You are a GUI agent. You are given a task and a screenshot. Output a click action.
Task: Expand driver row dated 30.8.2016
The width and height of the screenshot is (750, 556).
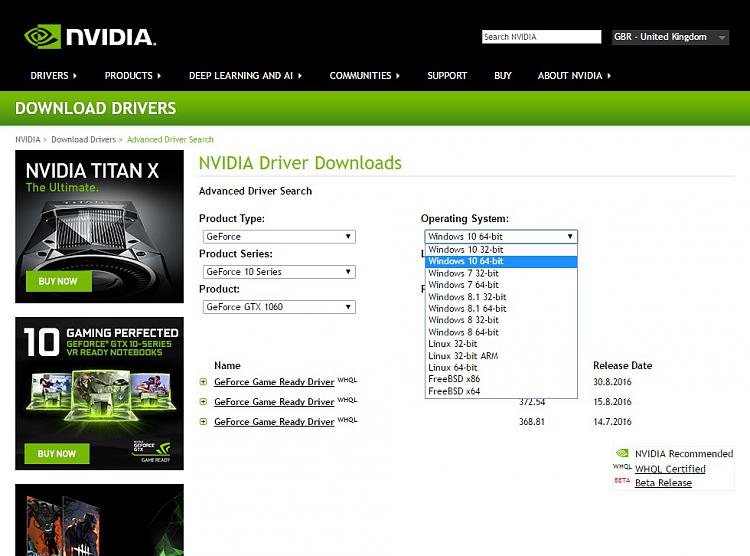(x=203, y=382)
